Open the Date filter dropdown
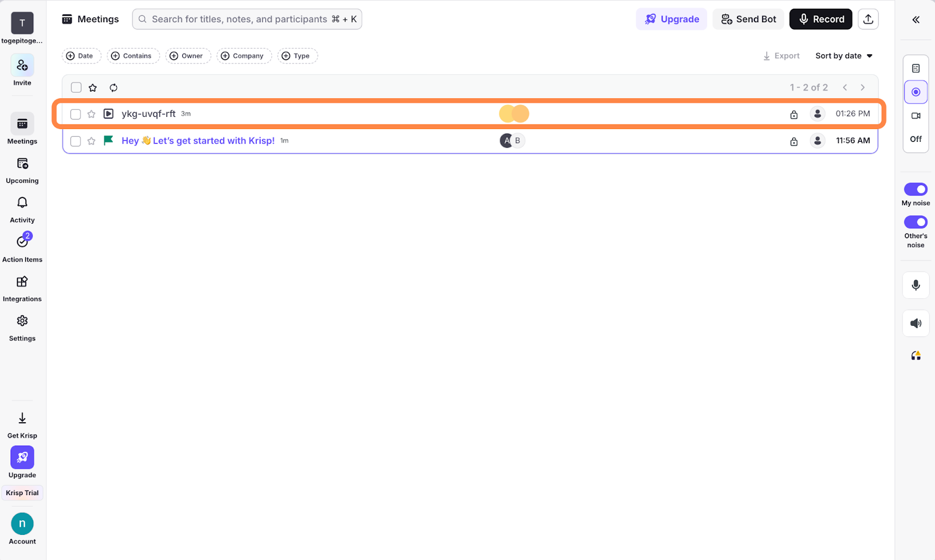This screenshot has width=935, height=560. [x=81, y=56]
